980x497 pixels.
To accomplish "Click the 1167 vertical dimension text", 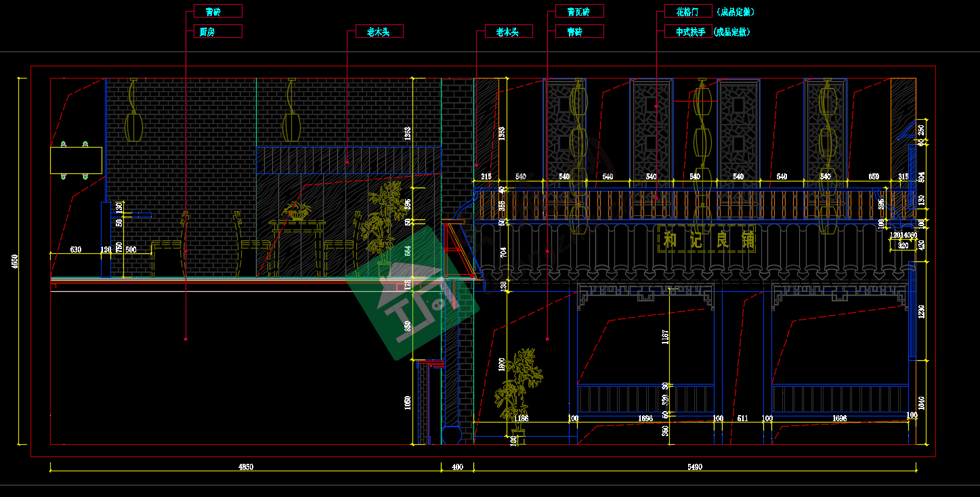I will point(665,337).
